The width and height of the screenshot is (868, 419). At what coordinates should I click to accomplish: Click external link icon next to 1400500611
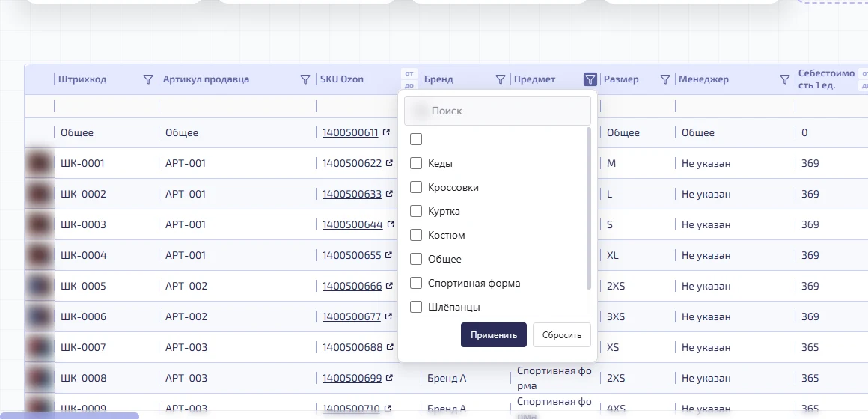[386, 133]
